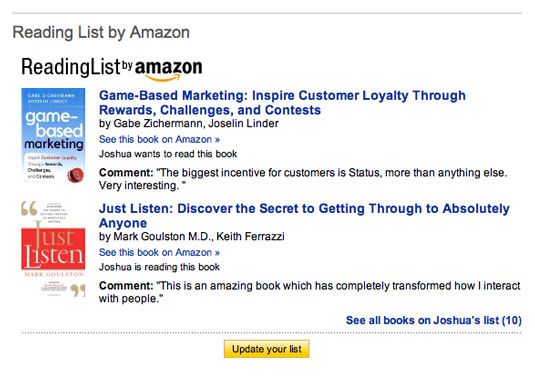See Game-Based Marketing book on Amazon
535x383 pixels.
[x=159, y=139]
